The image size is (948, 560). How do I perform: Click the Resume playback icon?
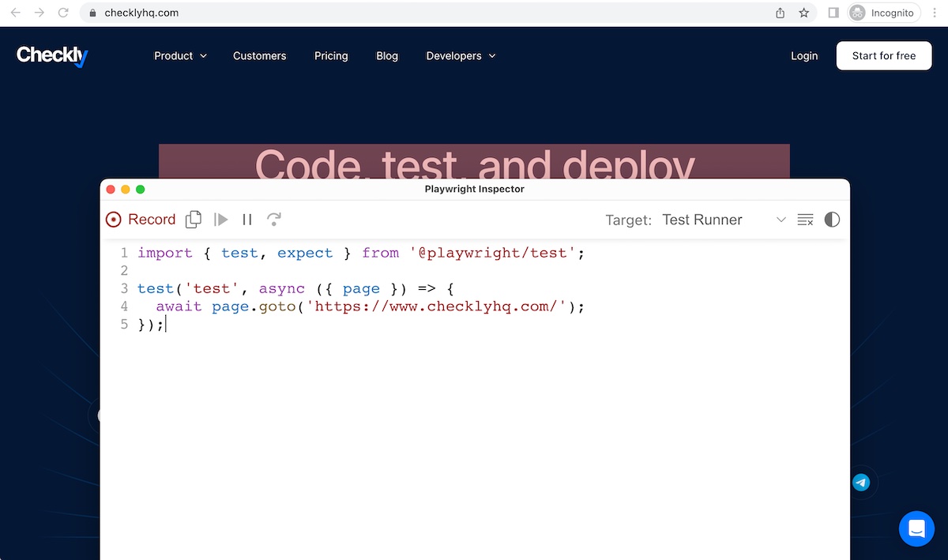pos(220,220)
